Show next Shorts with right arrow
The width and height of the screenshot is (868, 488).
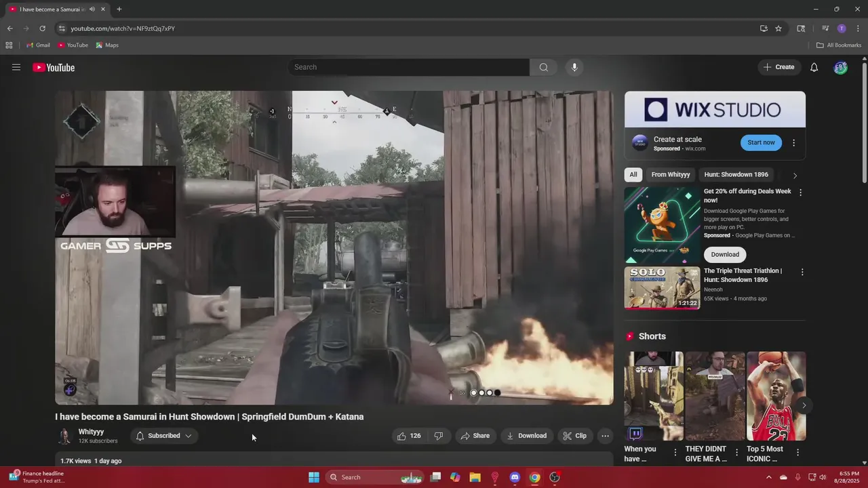coord(804,405)
